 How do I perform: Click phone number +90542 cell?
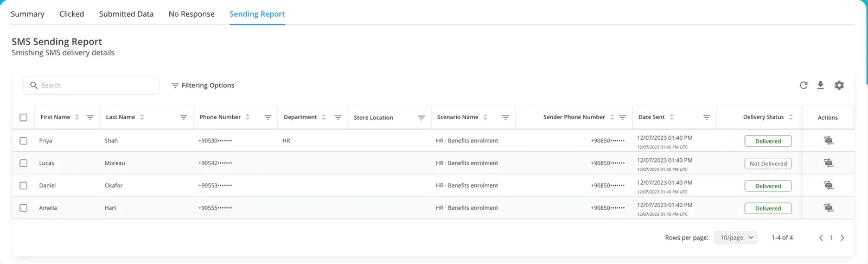click(x=215, y=163)
